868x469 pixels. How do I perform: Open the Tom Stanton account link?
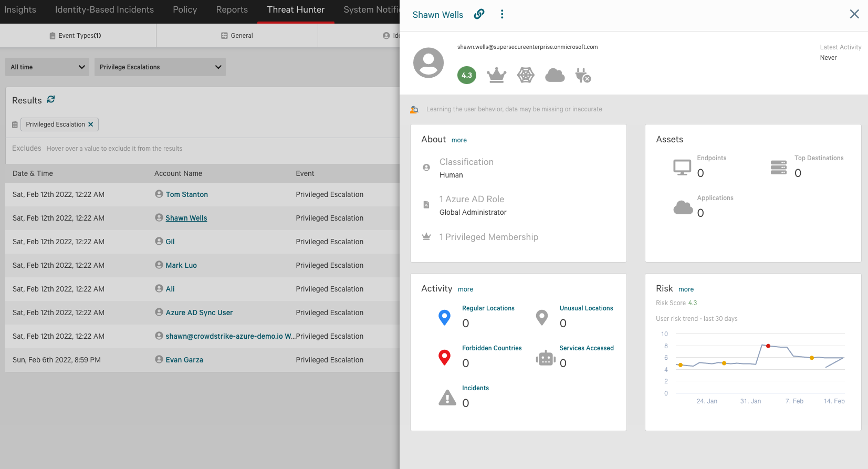click(186, 194)
